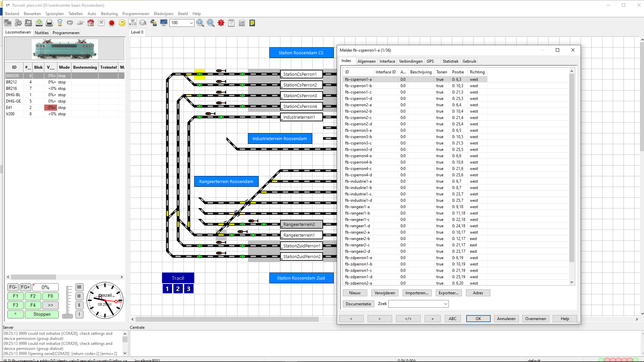Image resolution: width=644 pixels, height=362 pixels.
Task: Click the locomotive speed slider
Action: [67, 302]
